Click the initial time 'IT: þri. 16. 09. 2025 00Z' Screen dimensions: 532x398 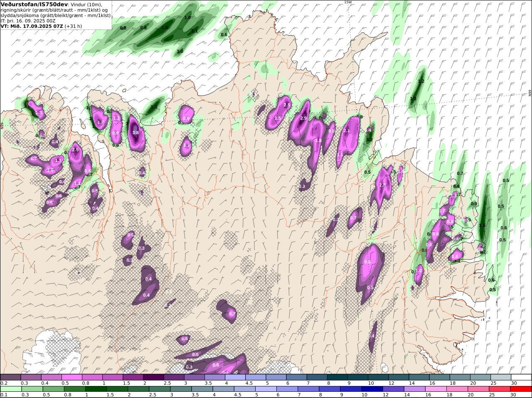point(29,20)
